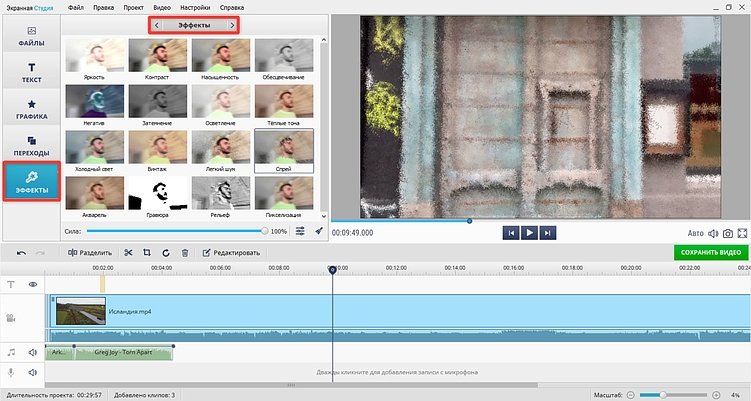This screenshot has height=401, width=751.
Task: Click the Сохранить видео button
Action: (x=711, y=252)
